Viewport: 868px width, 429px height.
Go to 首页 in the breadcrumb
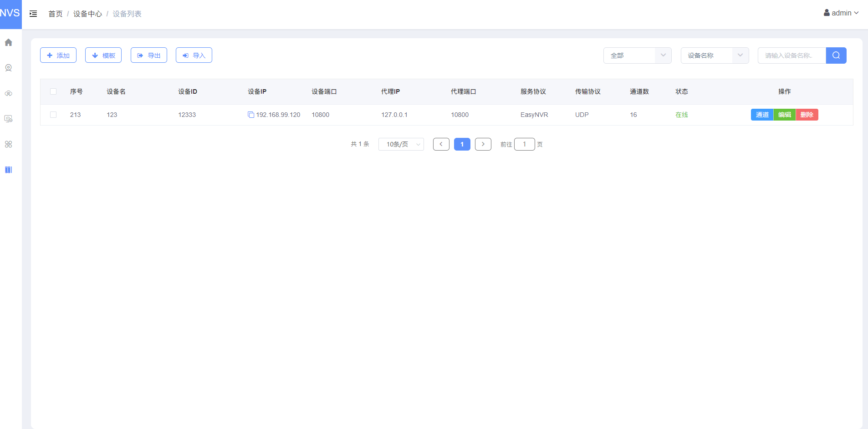pos(56,14)
